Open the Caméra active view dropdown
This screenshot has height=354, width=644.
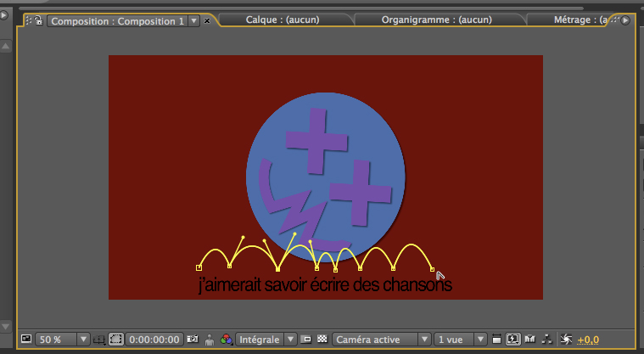point(381,340)
